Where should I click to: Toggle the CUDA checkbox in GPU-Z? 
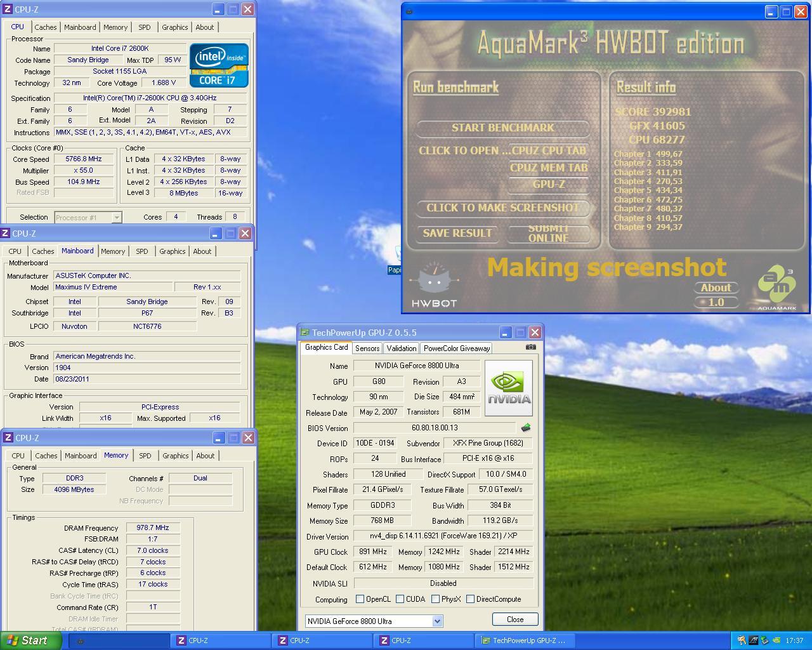400,599
